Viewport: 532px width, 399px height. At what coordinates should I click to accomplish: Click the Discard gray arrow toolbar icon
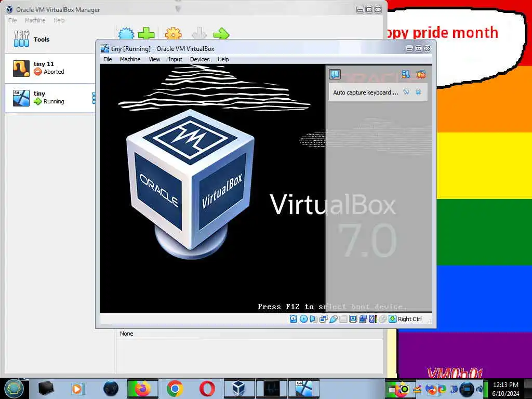click(199, 34)
